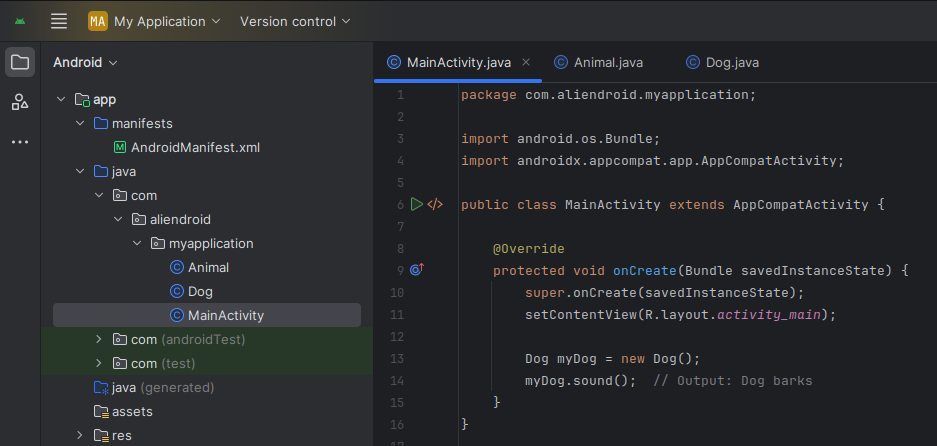
Task: Click the class icon of the Animal.java tab
Action: click(561, 62)
